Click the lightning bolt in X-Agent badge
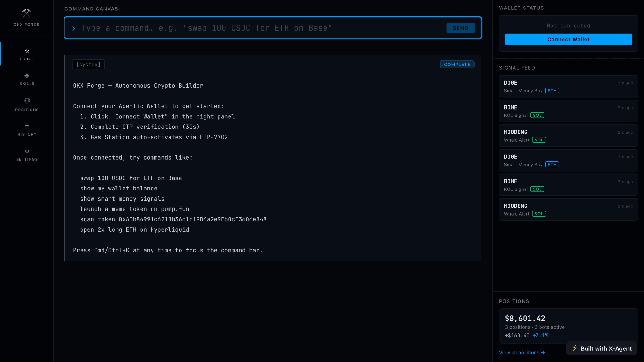 (575, 348)
